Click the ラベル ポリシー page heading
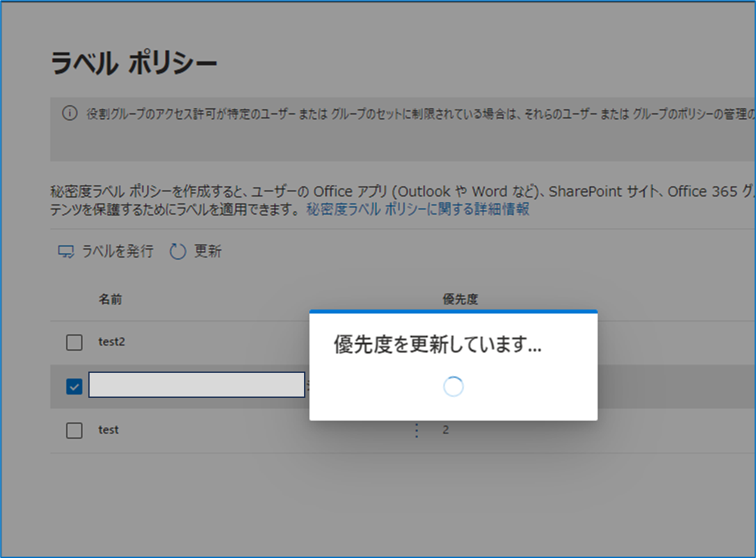 pyautogui.click(x=134, y=63)
